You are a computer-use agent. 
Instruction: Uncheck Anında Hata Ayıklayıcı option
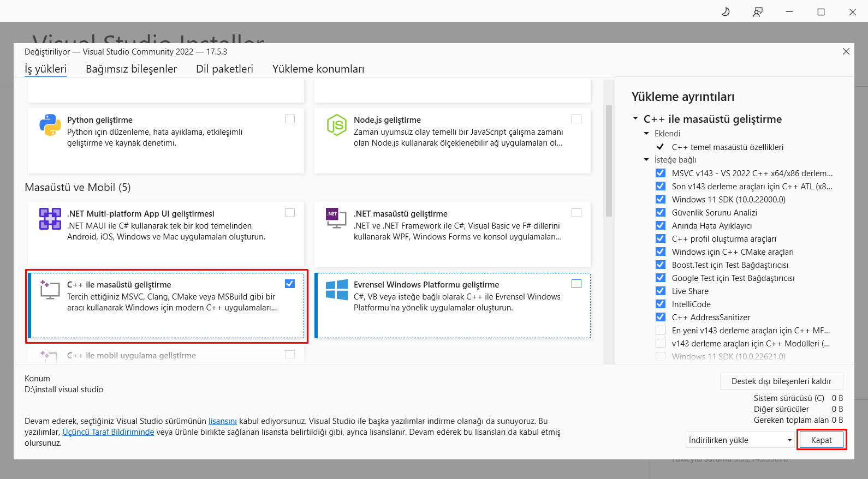click(661, 225)
